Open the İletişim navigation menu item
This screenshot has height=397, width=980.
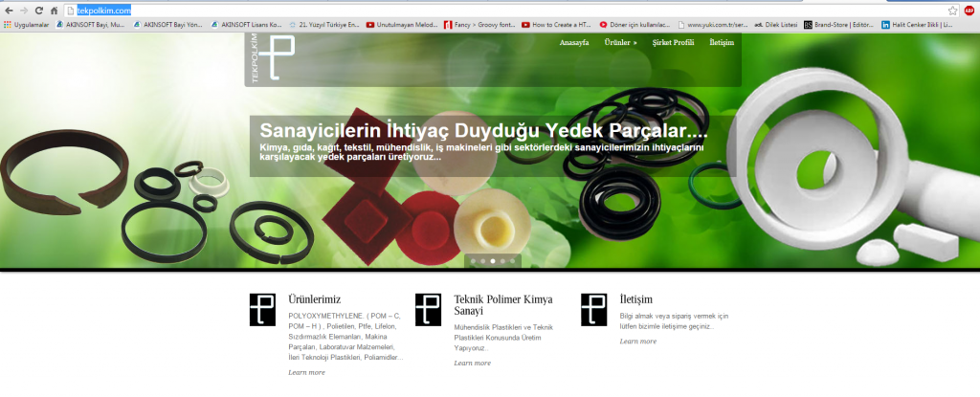(x=722, y=42)
